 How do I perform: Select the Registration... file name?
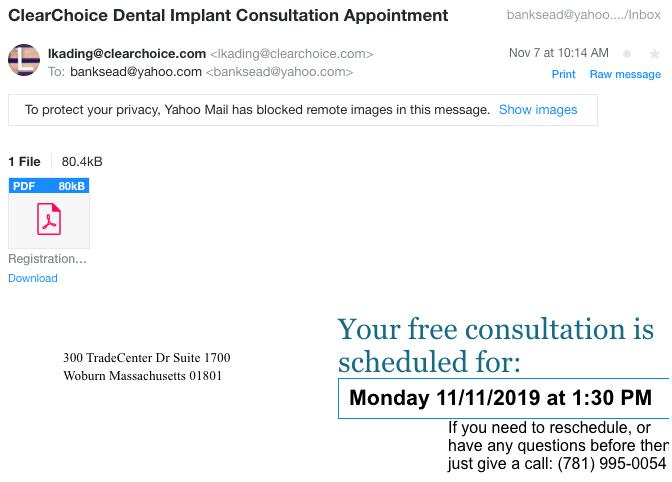tap(47, 259)
